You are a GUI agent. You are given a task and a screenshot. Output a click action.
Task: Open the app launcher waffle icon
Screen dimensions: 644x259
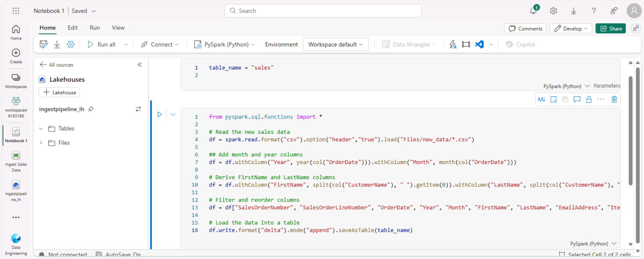pos(16,11)
